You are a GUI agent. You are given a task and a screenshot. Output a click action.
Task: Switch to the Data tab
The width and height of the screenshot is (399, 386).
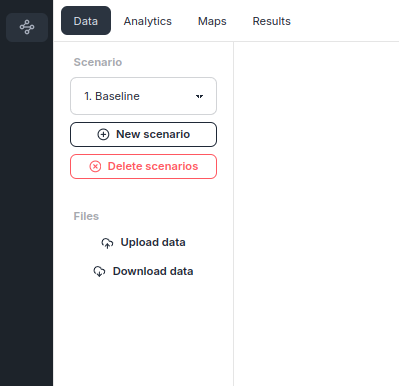pos(86,21)
